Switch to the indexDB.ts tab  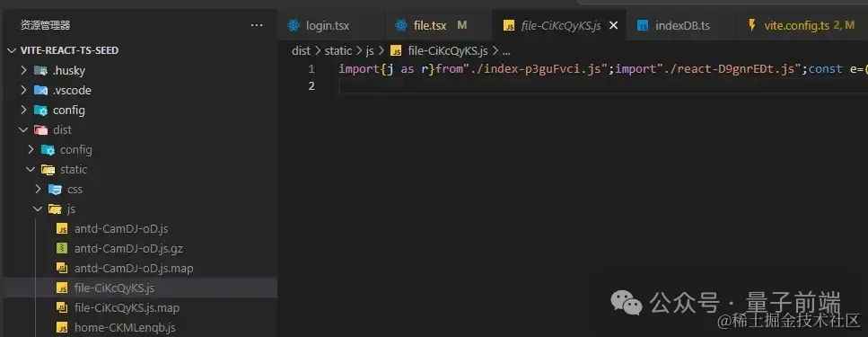pyautogui.click(x=682, y=25)
